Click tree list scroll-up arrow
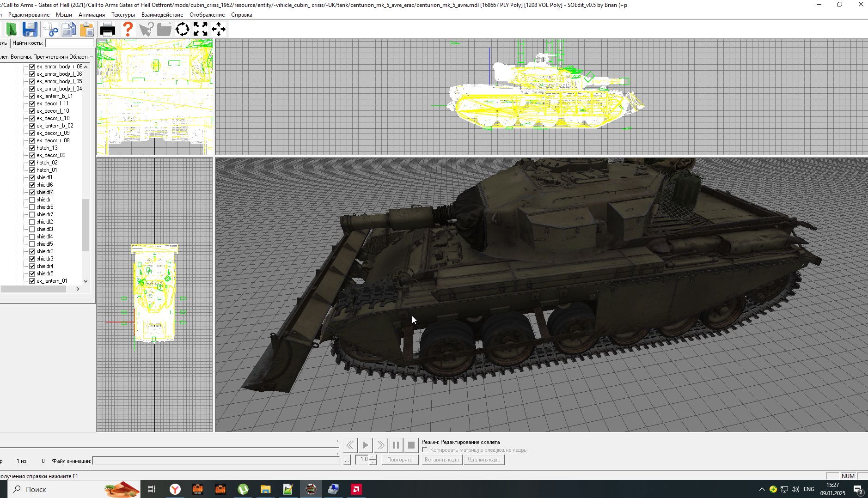This screenshot has width=868, height=498. [x=86, y=67]
